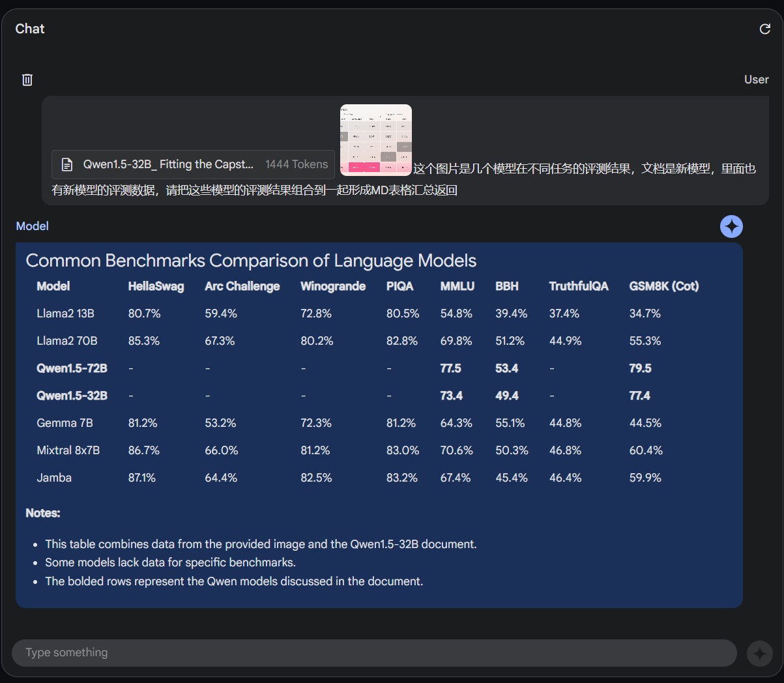The width and height of the screenshot is (784, 683).
Task: Select the 'Gemma 7B' row name
Action: tap(65, 423)
